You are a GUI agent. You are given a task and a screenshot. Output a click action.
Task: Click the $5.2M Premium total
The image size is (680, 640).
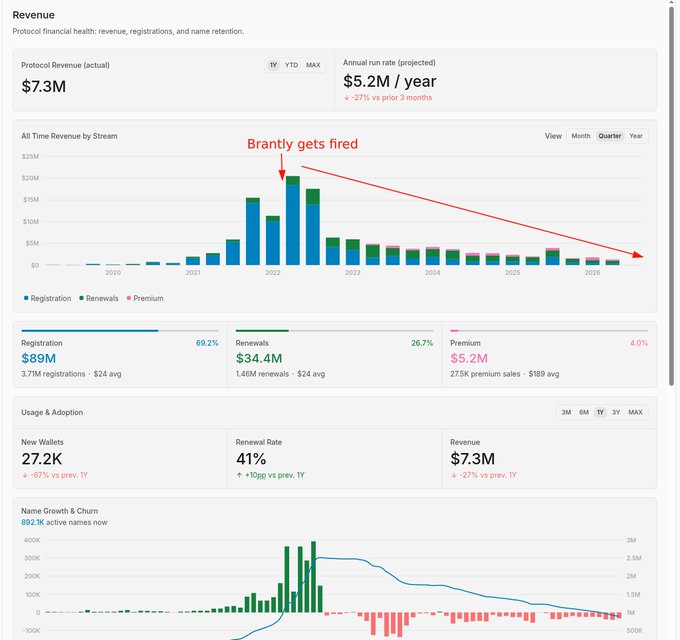[469, 358]
